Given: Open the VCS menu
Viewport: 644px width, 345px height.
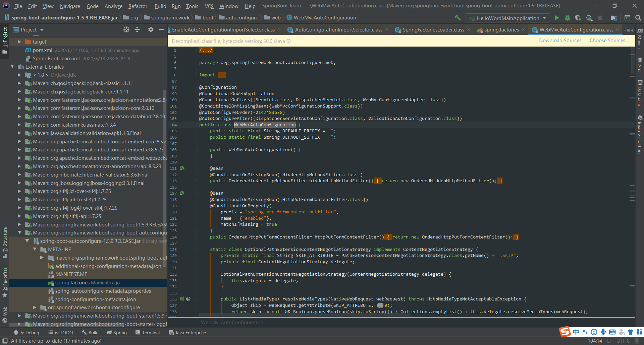Looking at the screenshot, I should pyautogui.click(x=209, y=6).
